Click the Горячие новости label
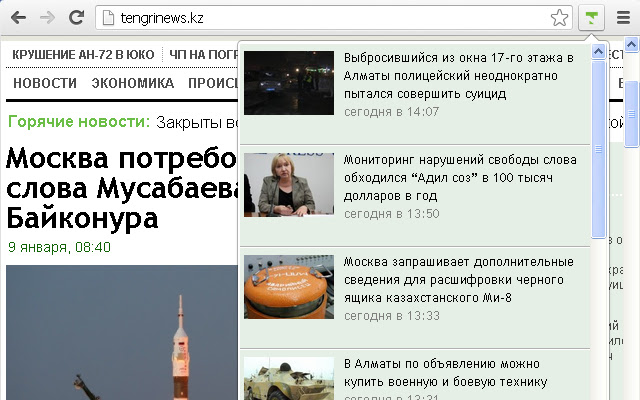Image resolution: width=640 pixels, height=400 pixels. (x=79, y=122)
